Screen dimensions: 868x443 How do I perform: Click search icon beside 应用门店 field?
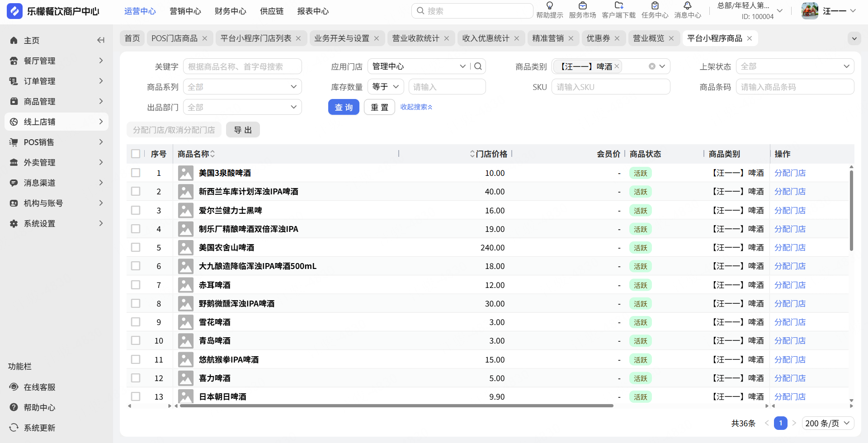point(478,66)
